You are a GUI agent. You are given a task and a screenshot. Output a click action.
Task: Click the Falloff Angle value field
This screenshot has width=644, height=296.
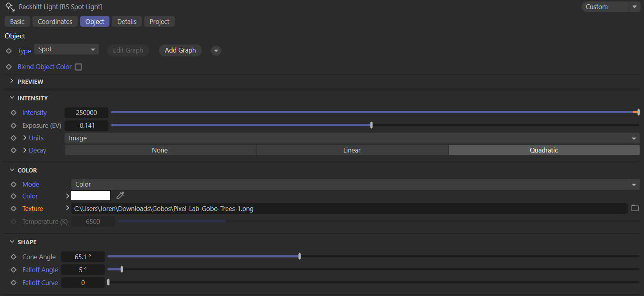point(83,270)
